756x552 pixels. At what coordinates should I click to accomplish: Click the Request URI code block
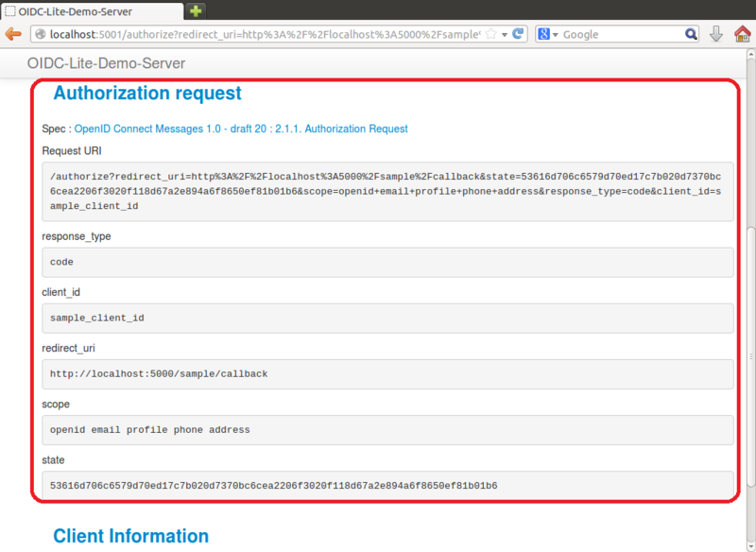click(x=387, y=192)
